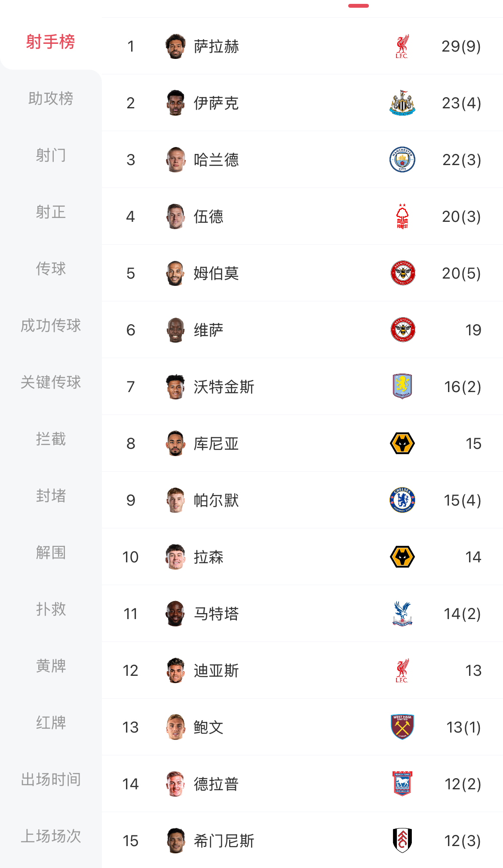Tap the Fulham crest beside 希门尼斯

point(402,840)
